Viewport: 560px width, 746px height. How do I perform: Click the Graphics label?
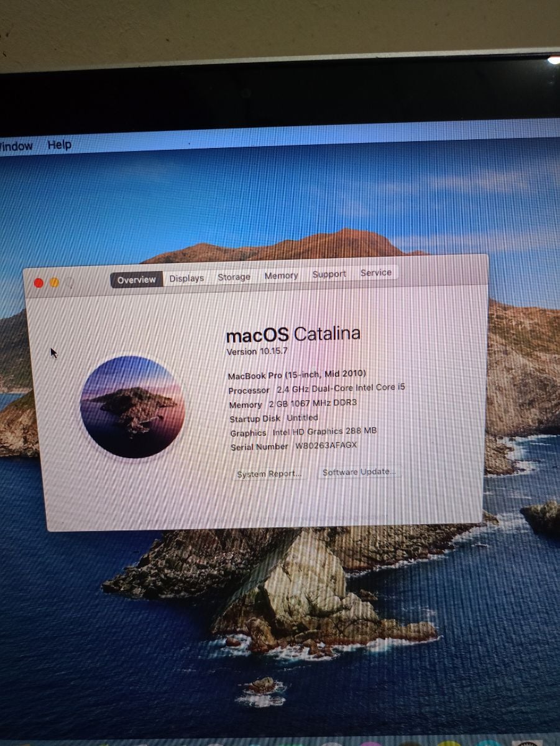click(x=249, y=433)
